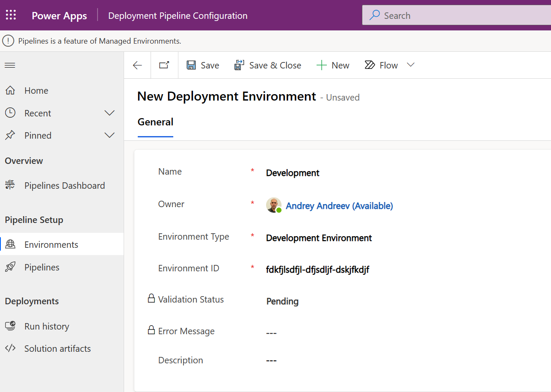The image size is (551, 392).
Task: Select Pipelines under Pipeline Setup
Action: point(42,267)
